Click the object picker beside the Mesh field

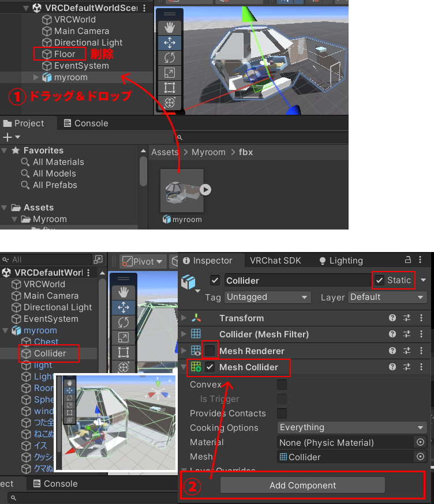coord(420,457)
